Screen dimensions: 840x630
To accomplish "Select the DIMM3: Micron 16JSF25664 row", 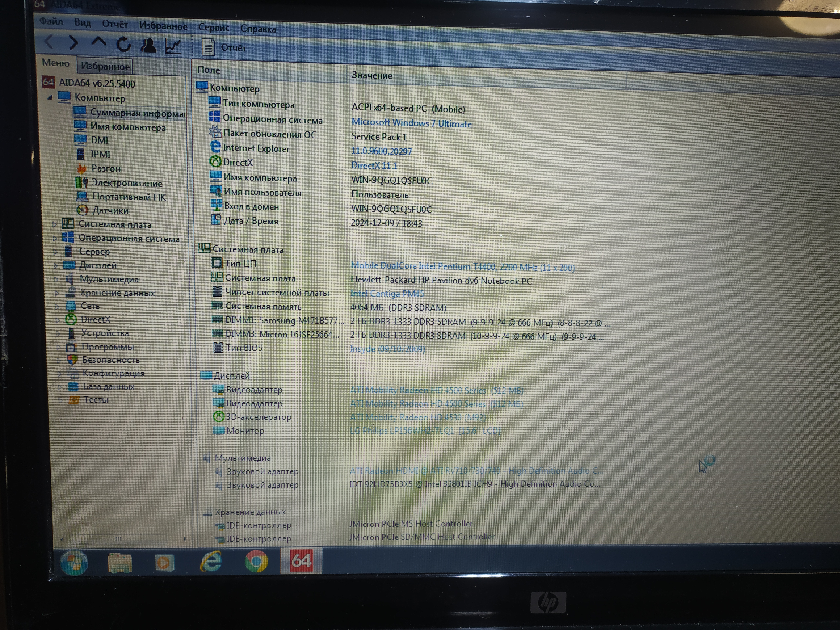I will pos(408,335).
